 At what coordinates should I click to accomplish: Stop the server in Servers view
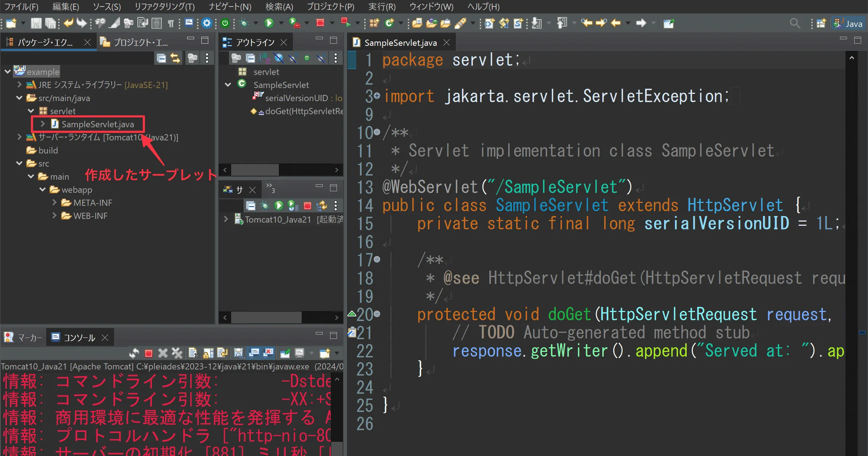pos(308,206)
